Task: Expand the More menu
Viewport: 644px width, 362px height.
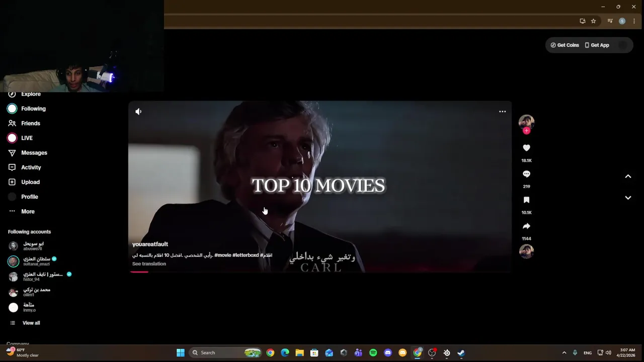Action: point(28,212)
